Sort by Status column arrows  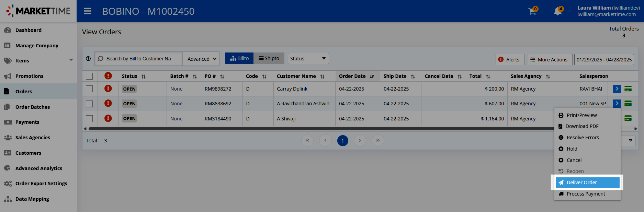(144, 76)
